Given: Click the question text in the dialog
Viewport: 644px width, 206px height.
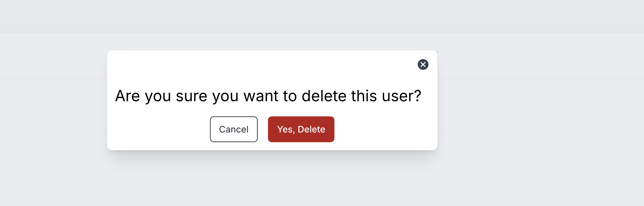Looking at the screenshot, I should pyautogui.click(x=269, y=95).
